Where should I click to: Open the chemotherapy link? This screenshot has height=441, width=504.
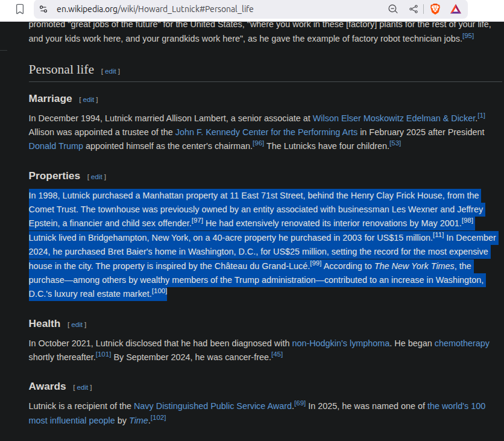[x=462, y=343]
